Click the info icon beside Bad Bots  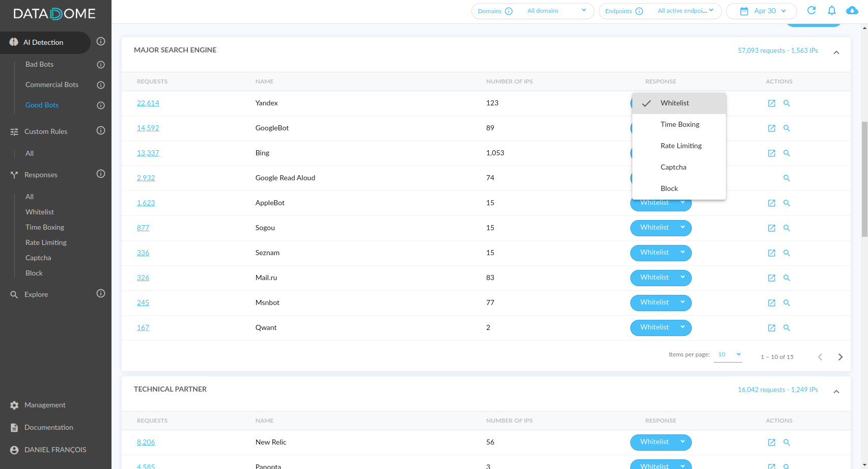point(101,65)
